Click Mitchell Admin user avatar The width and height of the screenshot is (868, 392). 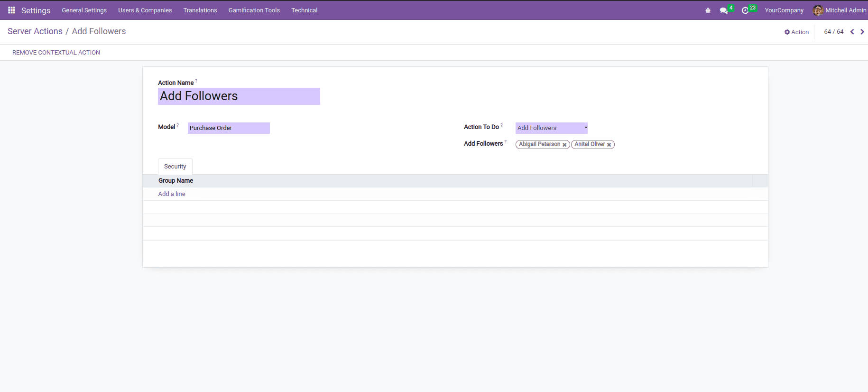(x=818, y=10)
